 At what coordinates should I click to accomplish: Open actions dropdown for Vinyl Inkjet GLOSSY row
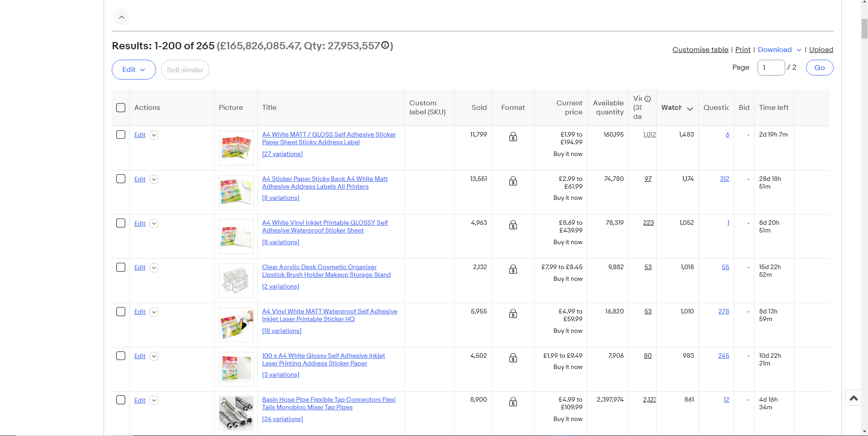[154, 223]
